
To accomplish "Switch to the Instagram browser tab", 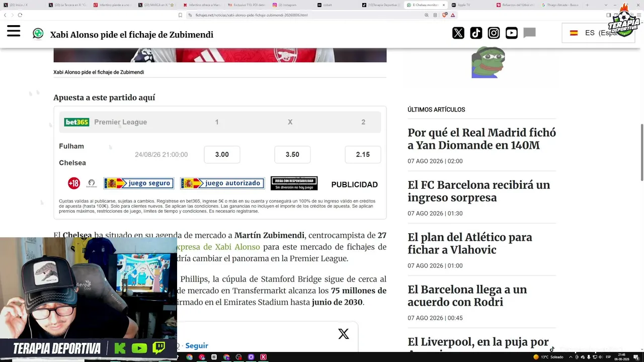I will pos(292,5).
